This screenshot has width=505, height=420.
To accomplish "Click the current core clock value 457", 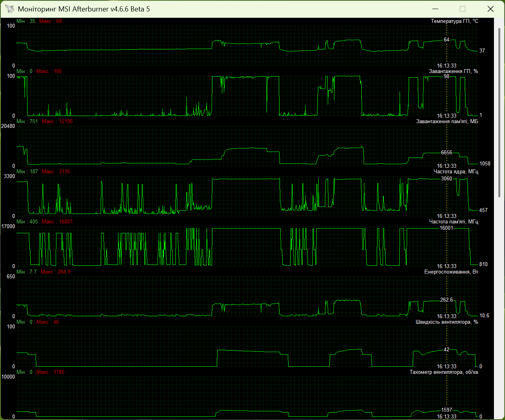I will [483, 210].
